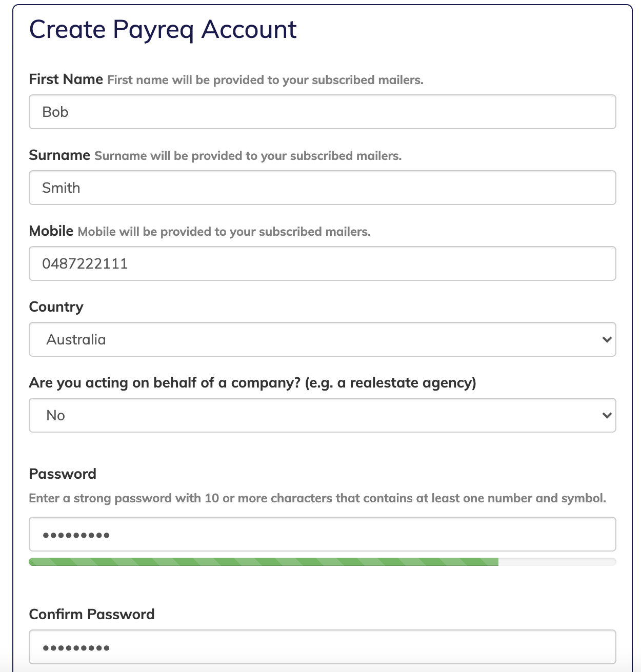
Task: Click the First Name label
Action: (x=65, y=79)
